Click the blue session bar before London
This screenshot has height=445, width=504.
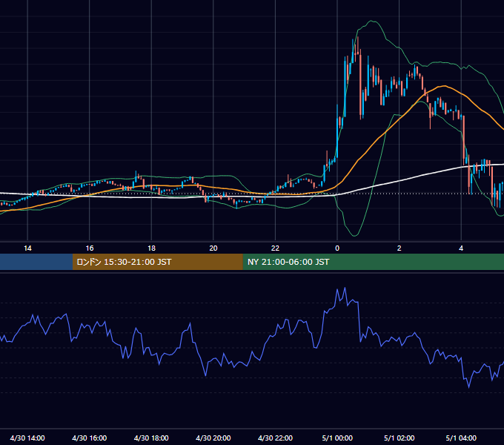36,262
